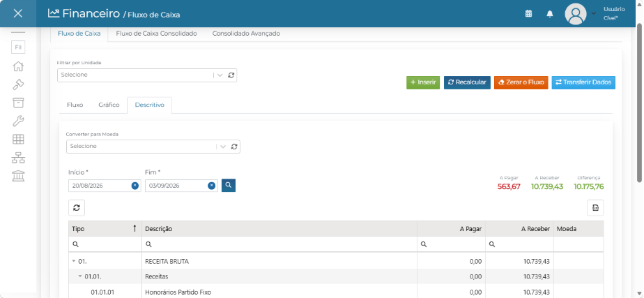Click the A Receber column filter box

(519, 244)
